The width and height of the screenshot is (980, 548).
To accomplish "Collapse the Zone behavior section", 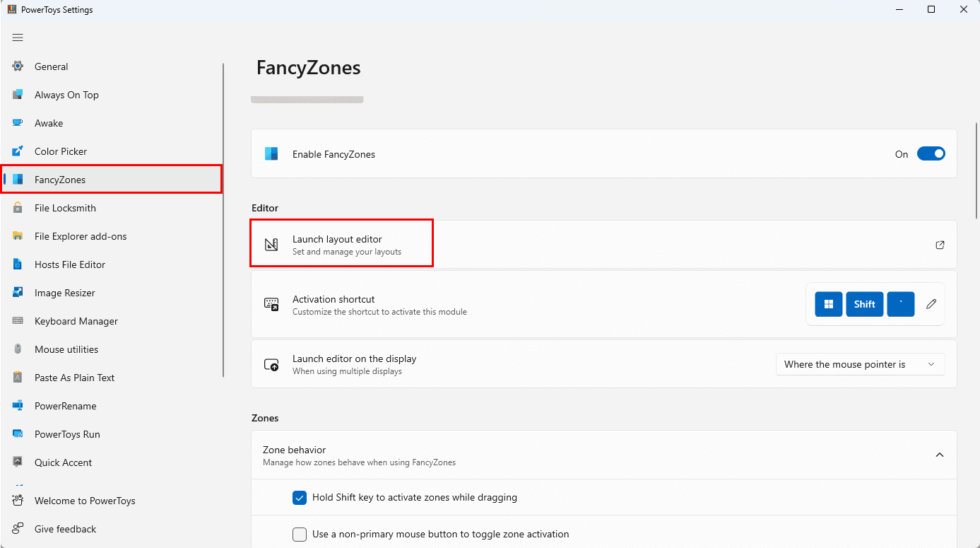I will [940, 455].
